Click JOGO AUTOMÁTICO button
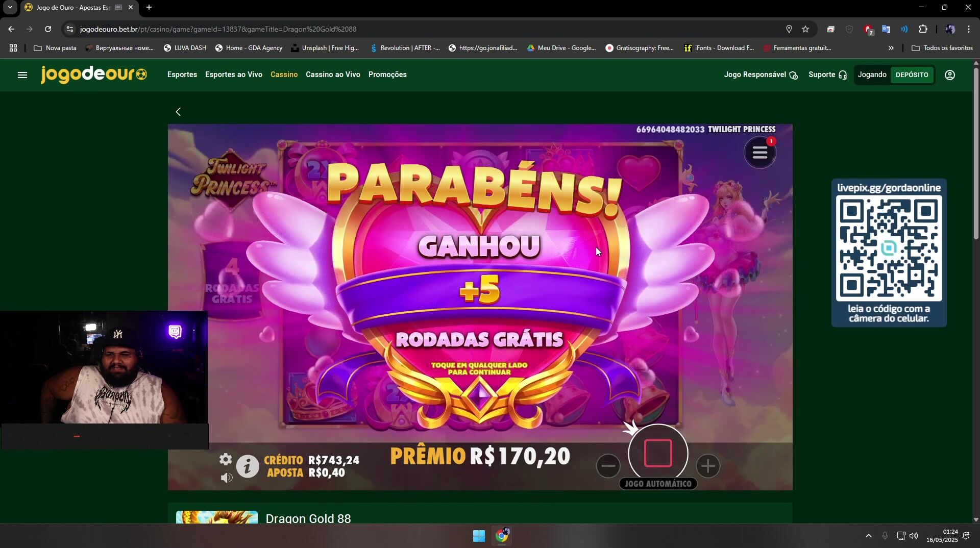Screen dimensions: 980x548 pyautogui.click(x=658, y=484)
